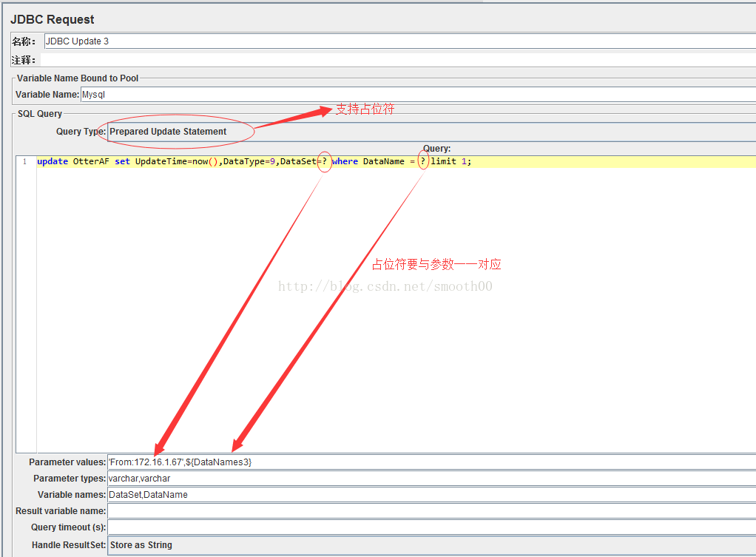Click the 'JDBC Request' title text
This screenshot has height=557, width=756.
(52, 19)
